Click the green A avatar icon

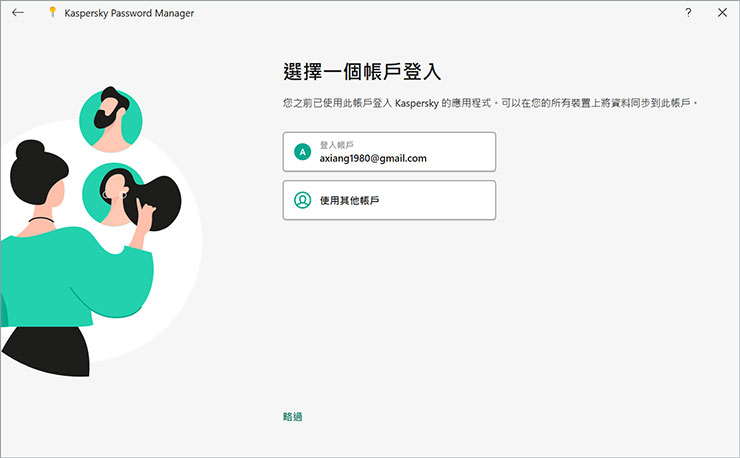tap(303, 152)
